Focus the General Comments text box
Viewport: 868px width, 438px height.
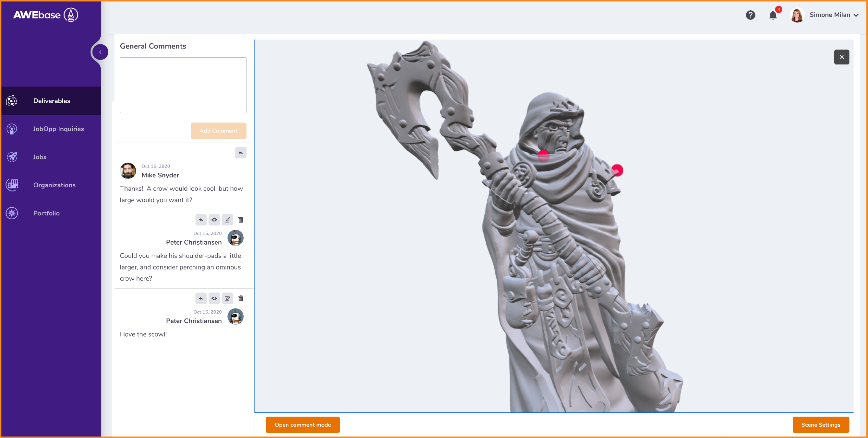(x=183, y=85)
